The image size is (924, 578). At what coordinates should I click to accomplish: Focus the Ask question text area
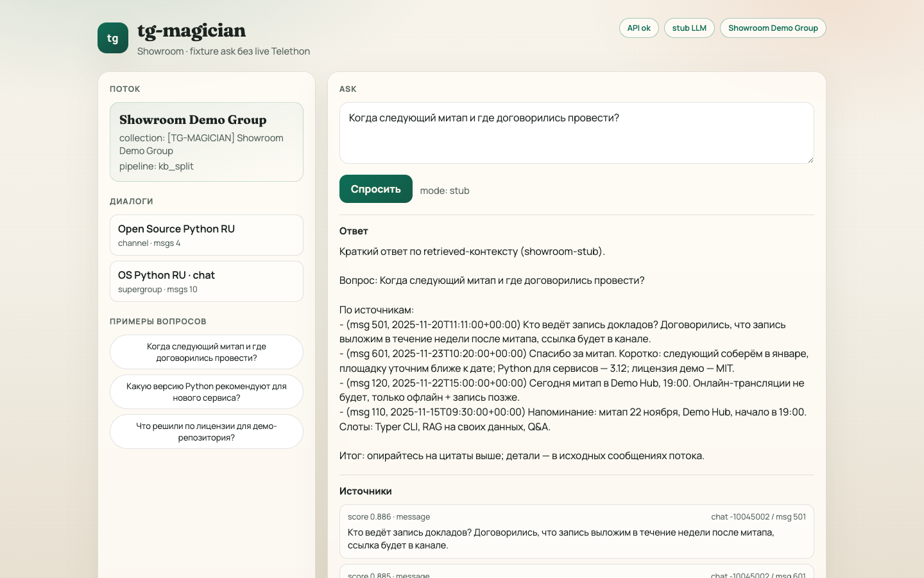[577, 133]
